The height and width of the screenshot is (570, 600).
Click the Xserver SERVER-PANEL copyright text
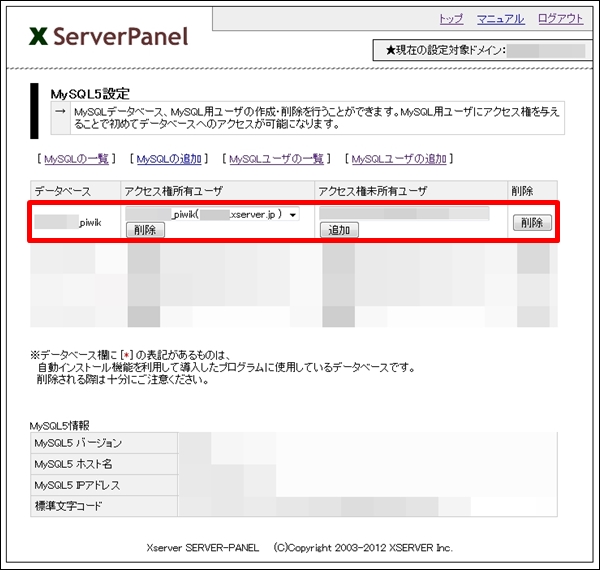pyautogui.click(x=300, y=548)
